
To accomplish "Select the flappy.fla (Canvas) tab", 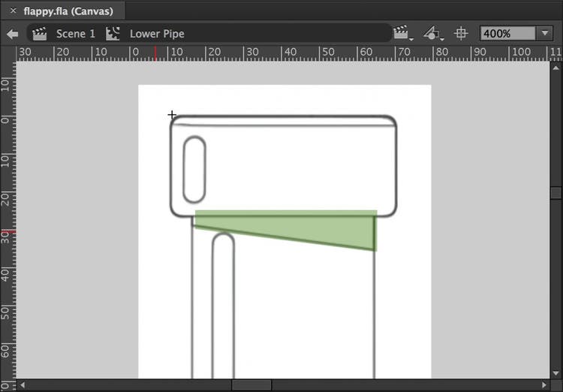I will [68, 11].
